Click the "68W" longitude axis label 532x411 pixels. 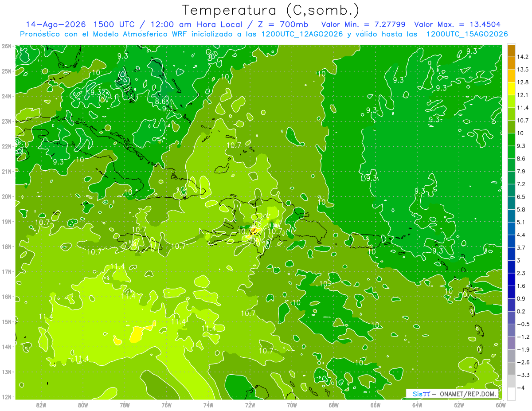pos(334,405)
